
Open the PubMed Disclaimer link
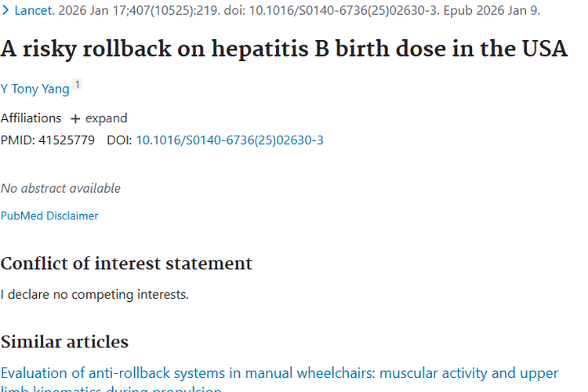(x=49, y=216)
